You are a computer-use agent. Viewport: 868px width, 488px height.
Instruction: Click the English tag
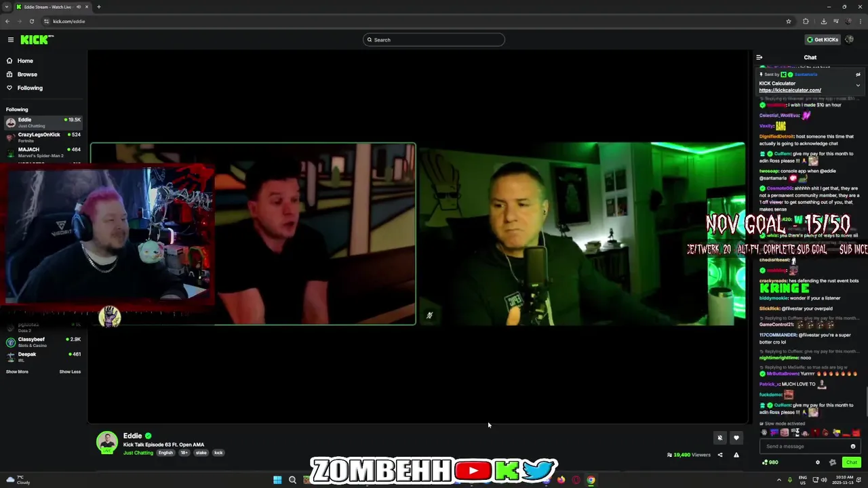pyautogui.click(x=166, y=453)
